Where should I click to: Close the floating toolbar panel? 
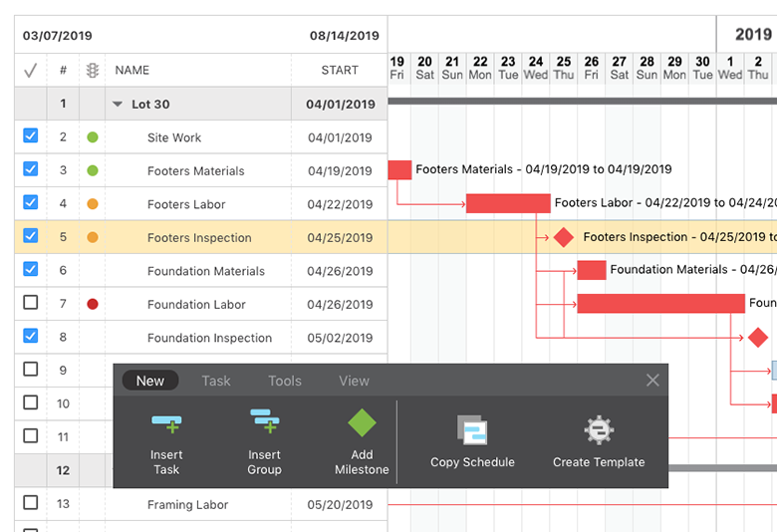[x=652, y=381]
